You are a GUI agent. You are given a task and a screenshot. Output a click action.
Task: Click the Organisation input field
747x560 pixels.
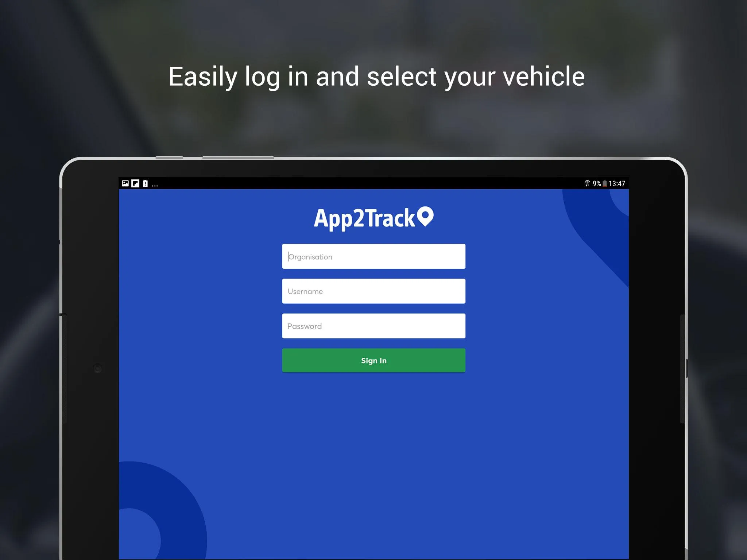374,256
